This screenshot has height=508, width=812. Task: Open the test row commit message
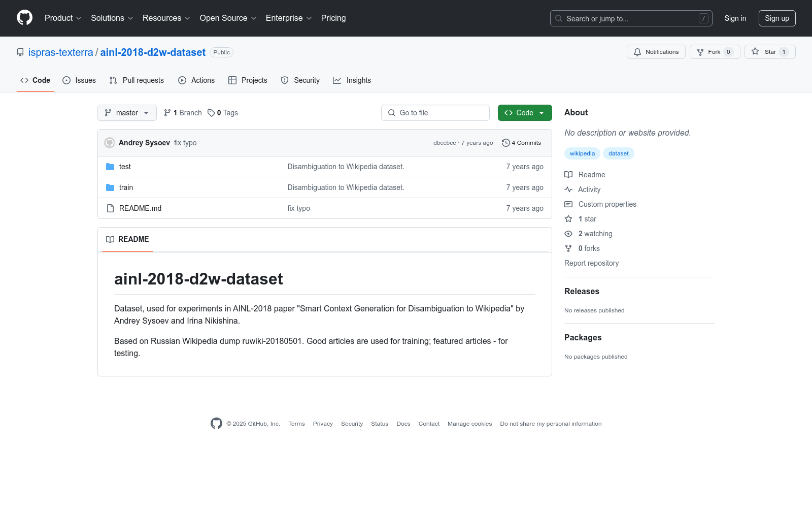click(x=346, y=167)
